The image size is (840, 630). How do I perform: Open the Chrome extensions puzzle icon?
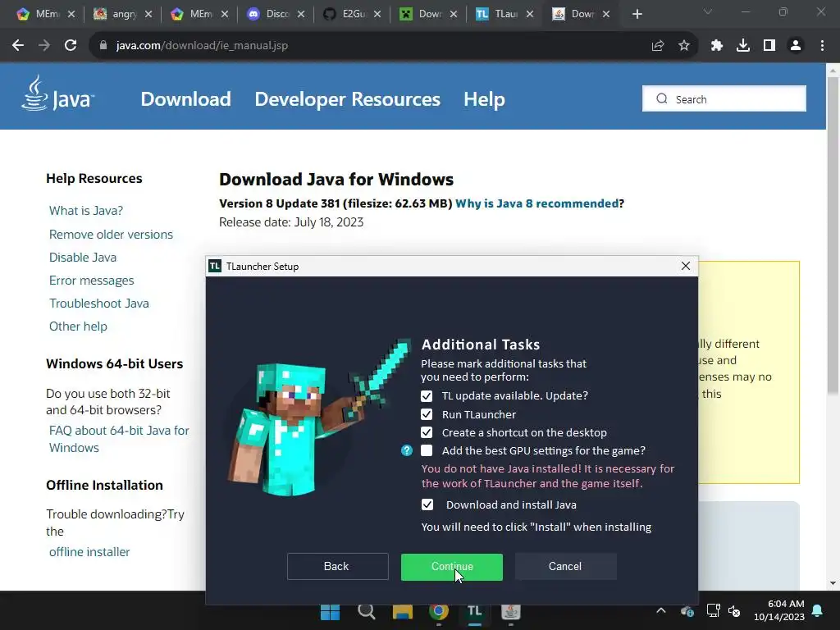click(717, 46)
